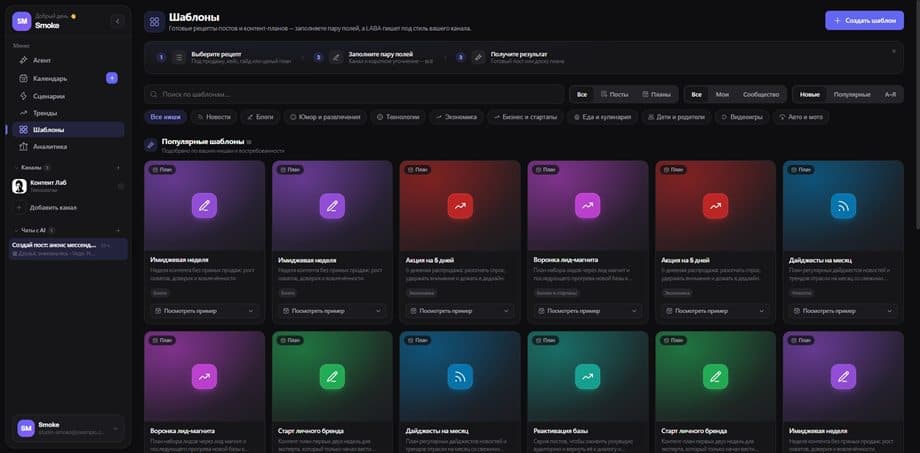
Task: Toggle the Технологии niche chip
Action: click(398, 117)
